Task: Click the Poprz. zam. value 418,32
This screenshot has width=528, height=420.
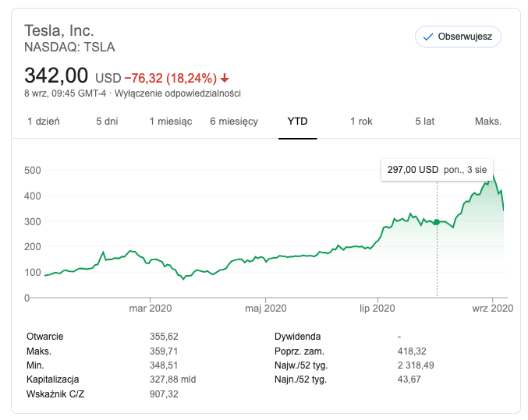Action: point(412,351)
